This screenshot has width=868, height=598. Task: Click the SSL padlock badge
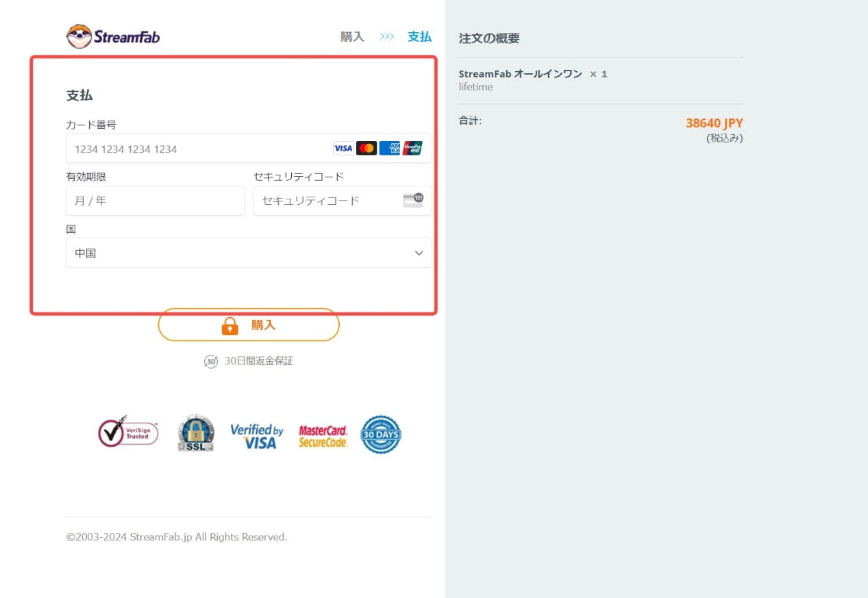click(196, 433)
